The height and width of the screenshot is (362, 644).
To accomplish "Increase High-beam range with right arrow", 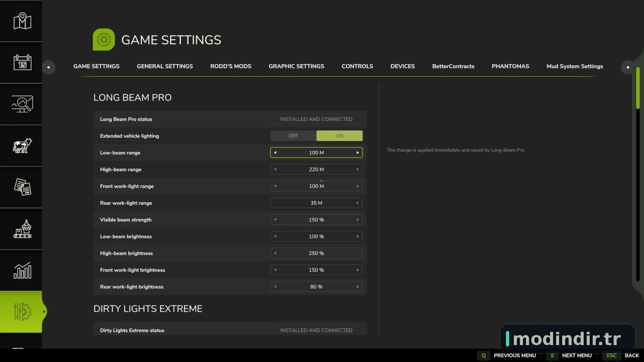I will point(357,169).
